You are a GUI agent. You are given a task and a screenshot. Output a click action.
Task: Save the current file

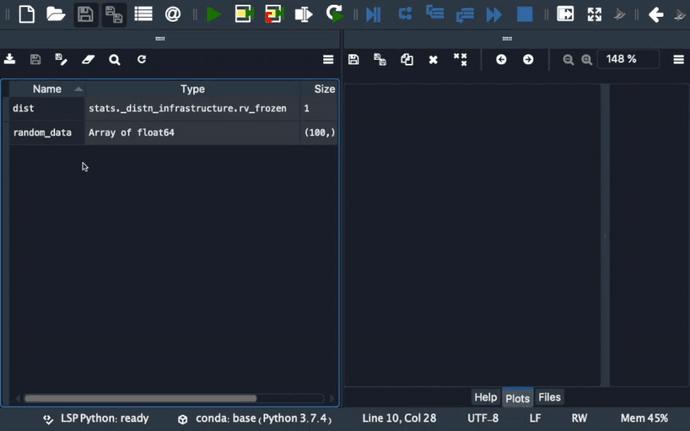pos(85,14)
